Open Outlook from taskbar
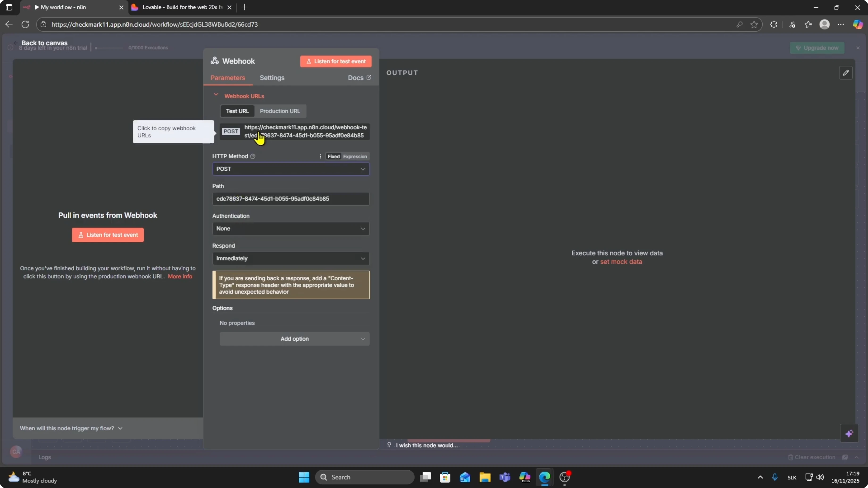This screenshot has height=488, width=868. point(465,477)
